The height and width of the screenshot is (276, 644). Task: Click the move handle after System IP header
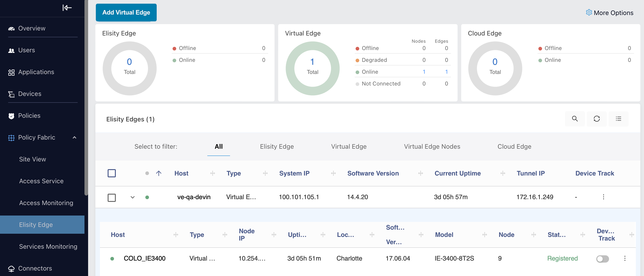click(x=333, y=173)
